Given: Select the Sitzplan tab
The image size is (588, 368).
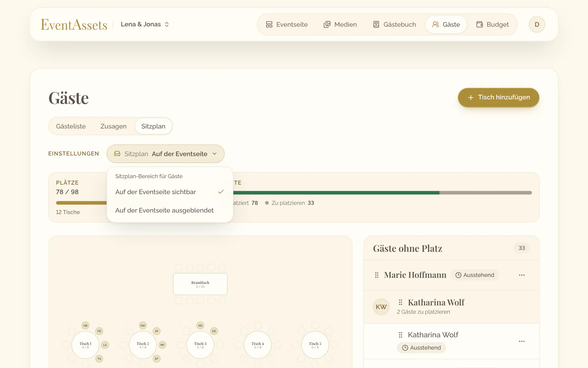Looking at the screenshot, I should click(153, 126).
